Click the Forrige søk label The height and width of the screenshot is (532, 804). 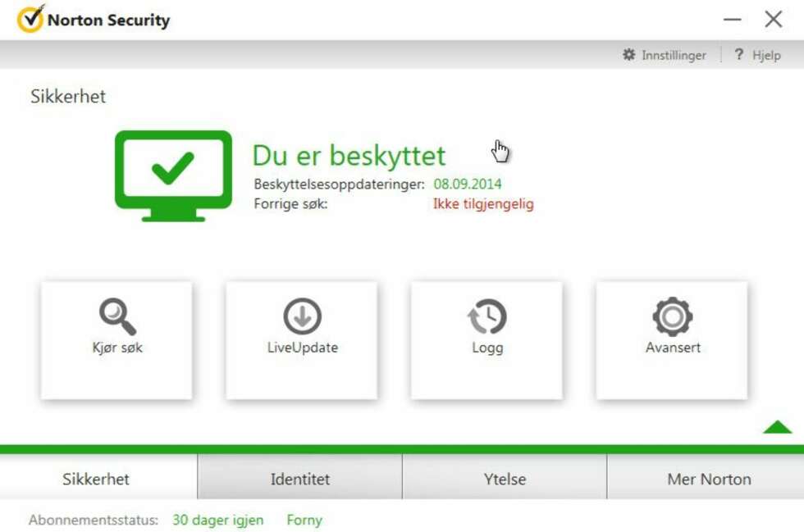290,204
